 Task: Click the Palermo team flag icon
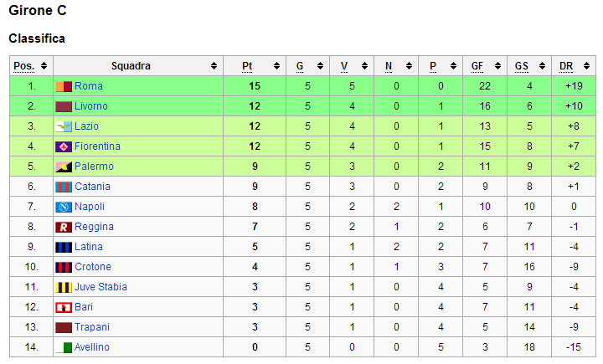(64, 167)
